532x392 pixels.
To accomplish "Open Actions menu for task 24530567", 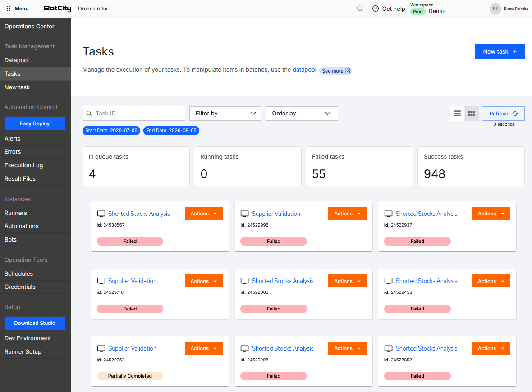I will [204, 214].
